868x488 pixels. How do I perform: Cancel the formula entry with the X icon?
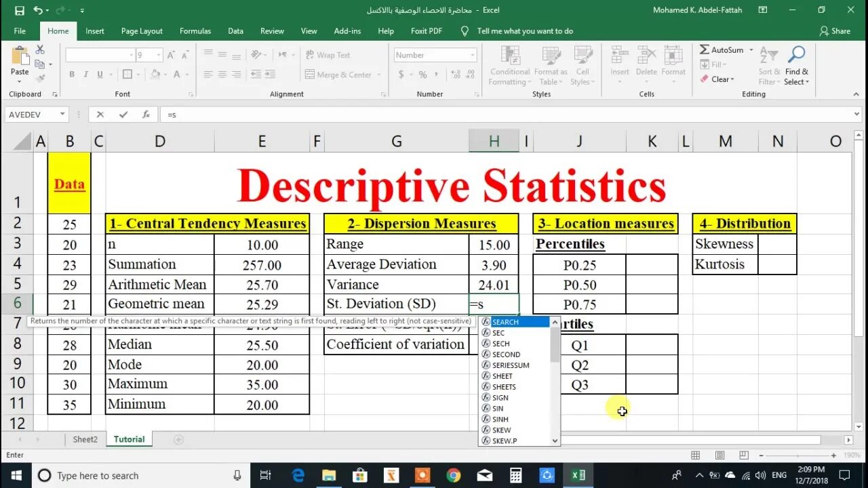[100, 115]
